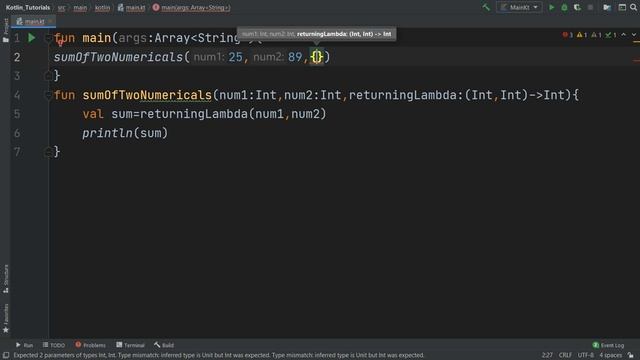Open the Event Log
This screenshot has width=640, height=360.
click(608, 345)
